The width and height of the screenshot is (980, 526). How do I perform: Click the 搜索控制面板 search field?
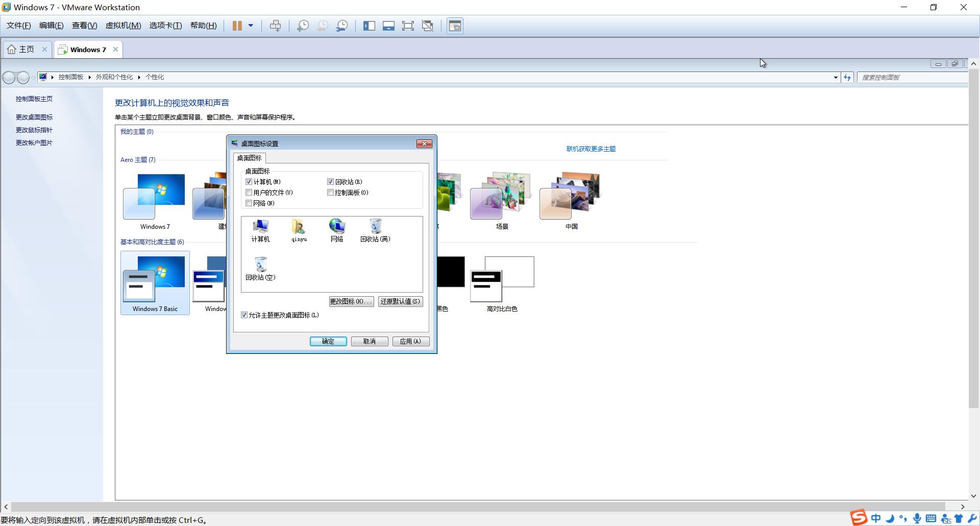tap(912, 78)
